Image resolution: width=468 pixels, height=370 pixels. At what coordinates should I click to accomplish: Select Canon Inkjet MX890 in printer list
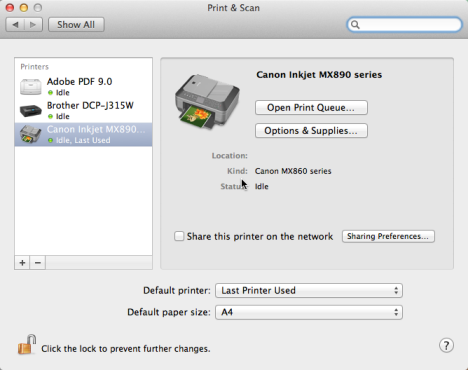(83, 134)
